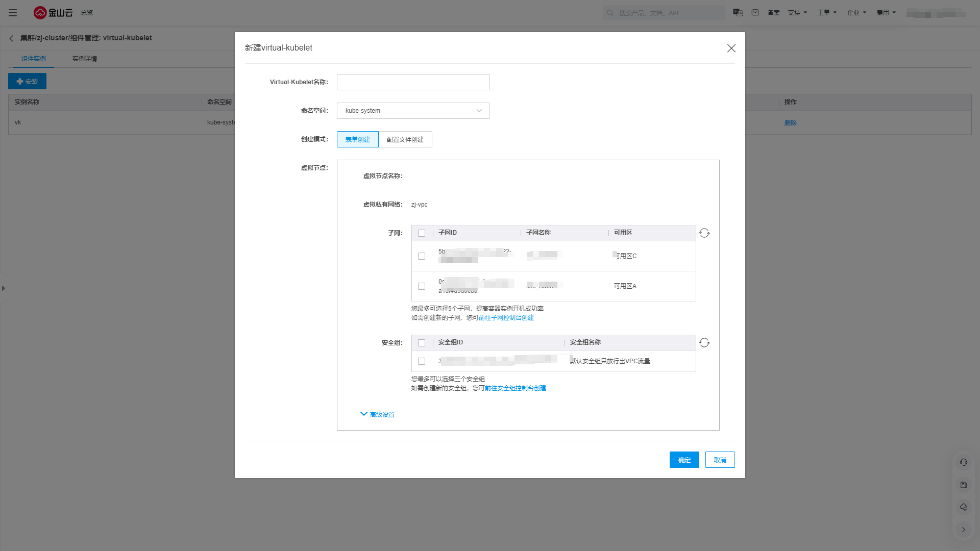This screenshot has width=980, height=551.
Task: Click the language switch icon in header
Action: [738, 13]
